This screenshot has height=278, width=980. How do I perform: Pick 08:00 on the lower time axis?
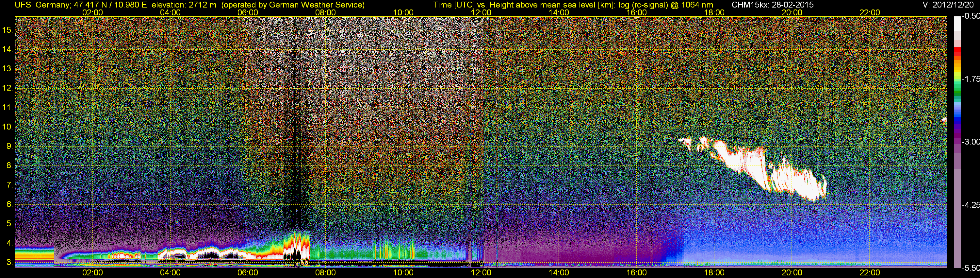(326, 273)
